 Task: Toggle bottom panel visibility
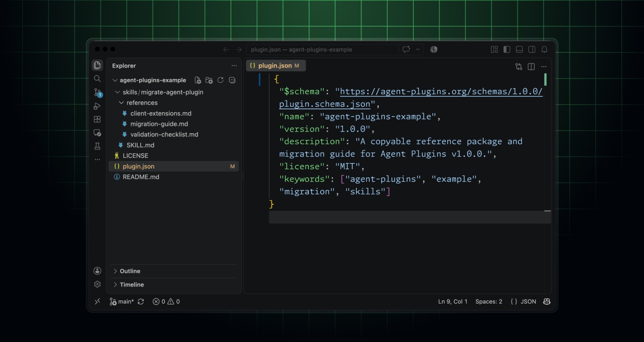(x=519, y=49)
